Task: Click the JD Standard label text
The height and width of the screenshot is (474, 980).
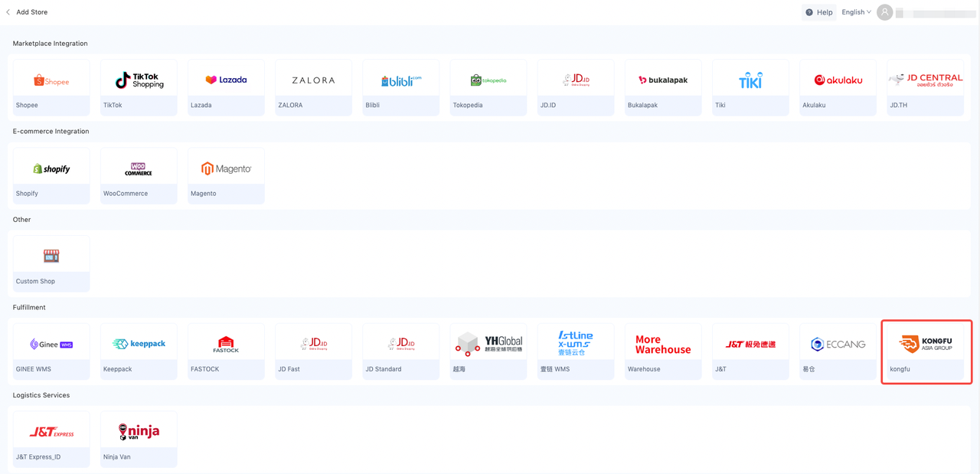Action: click(x=383, y=369)
